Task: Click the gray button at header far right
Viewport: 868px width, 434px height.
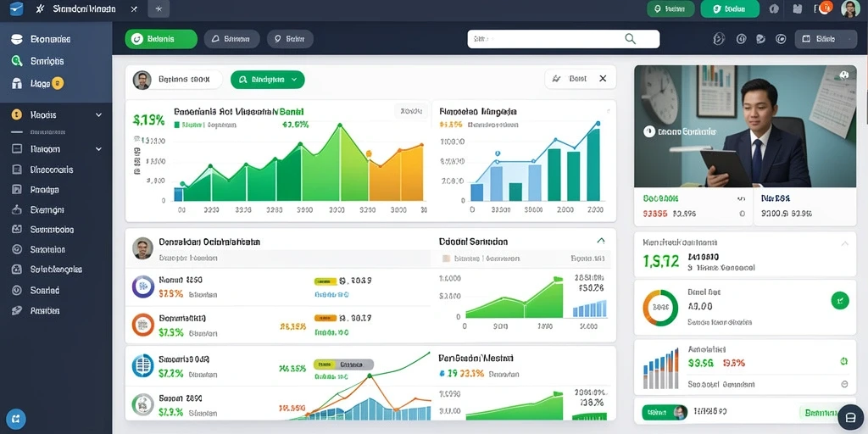Action: pos(826,39)
